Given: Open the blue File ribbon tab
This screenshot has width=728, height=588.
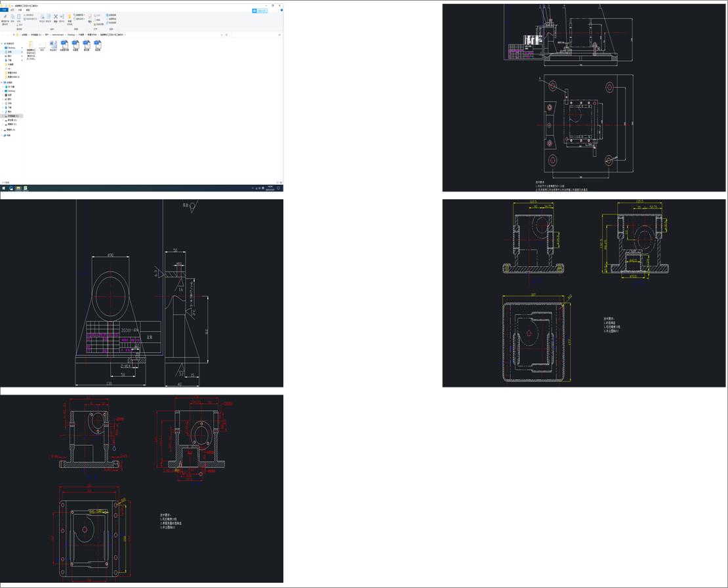Looking at the screenshot, I should click(x=4, y=10).
